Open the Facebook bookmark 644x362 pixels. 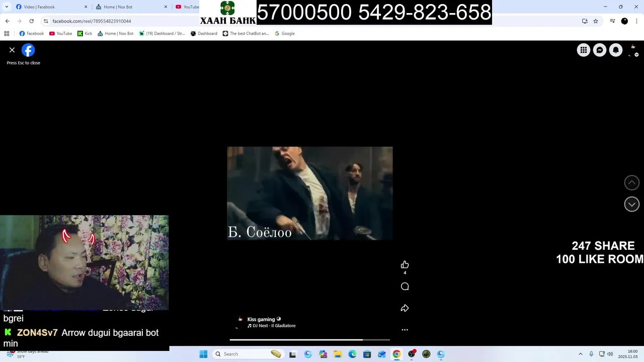[x=31, y=34]
